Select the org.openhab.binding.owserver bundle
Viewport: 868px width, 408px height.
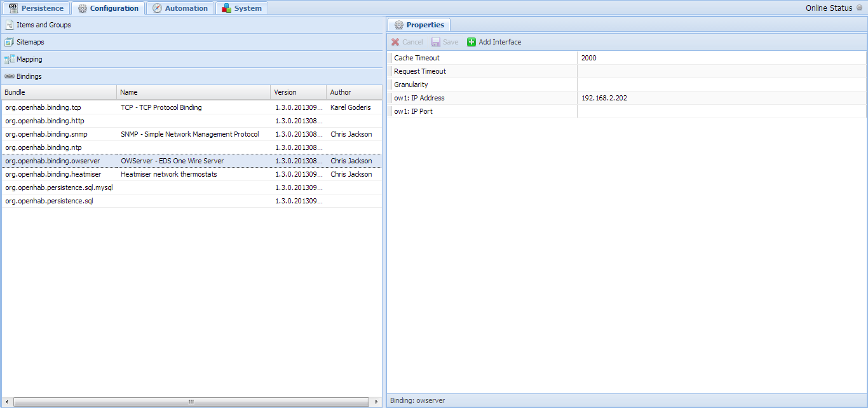52,161
